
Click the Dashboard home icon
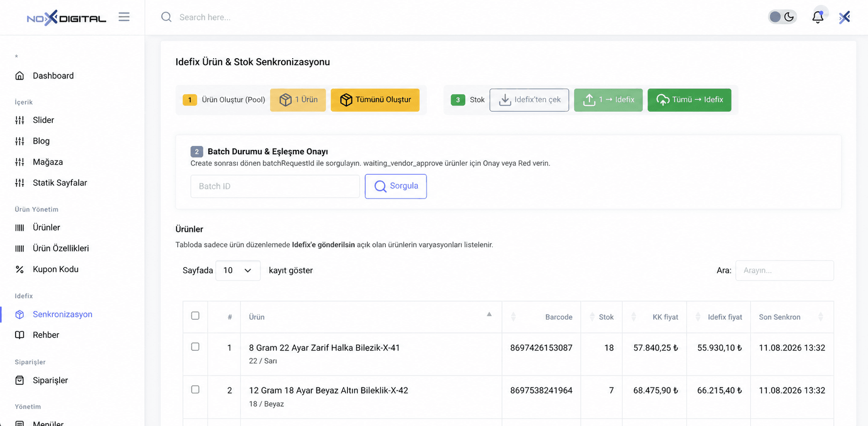(19, 76)
